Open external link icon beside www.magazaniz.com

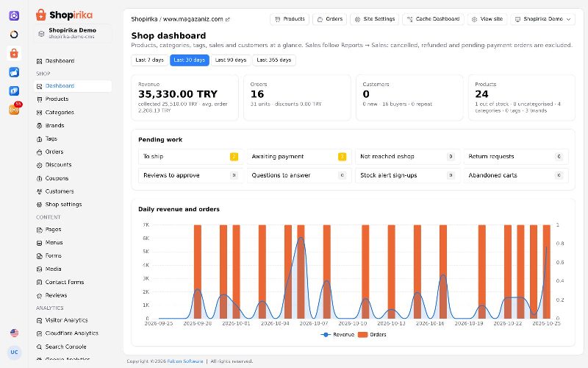pyautogui.click(x=228, y=19)
